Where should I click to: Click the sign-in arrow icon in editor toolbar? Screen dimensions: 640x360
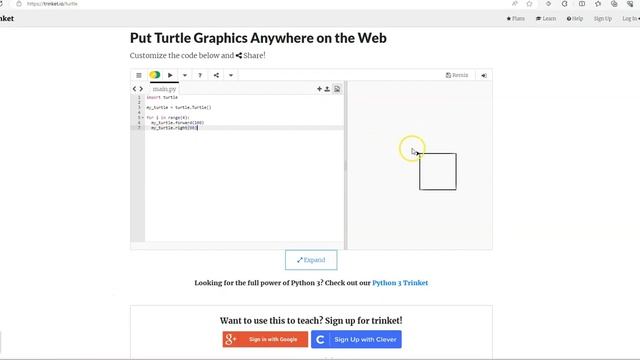click(x=484, y=76)
